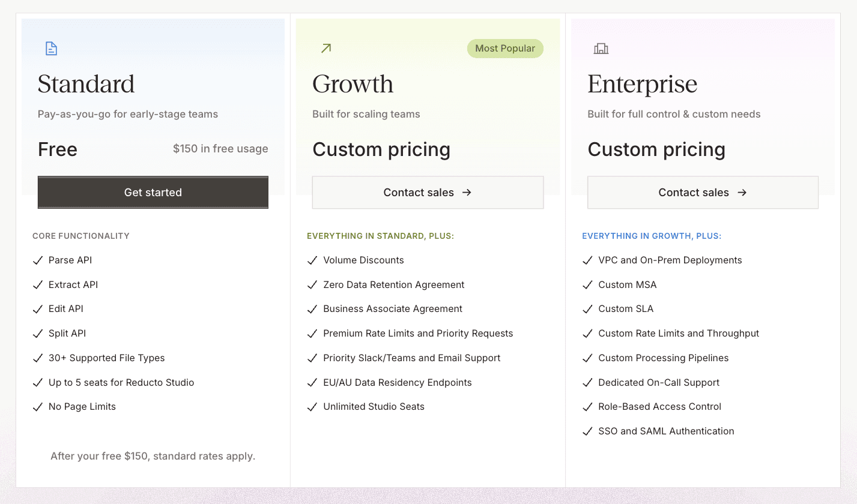The width and height of the screenshot is (857, 504).
Task: Click the checkmark beside Custom MSA
Action: (588, 285)
